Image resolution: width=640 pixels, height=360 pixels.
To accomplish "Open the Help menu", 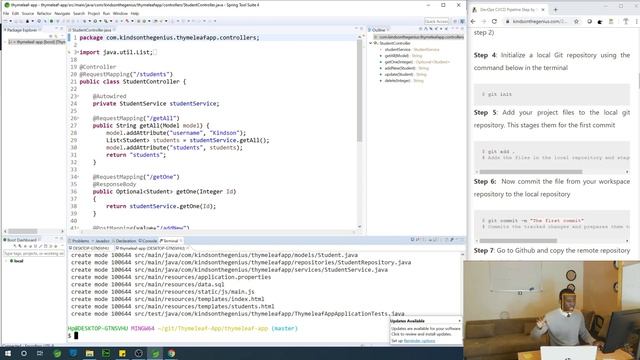I will [x=135, y=13].
